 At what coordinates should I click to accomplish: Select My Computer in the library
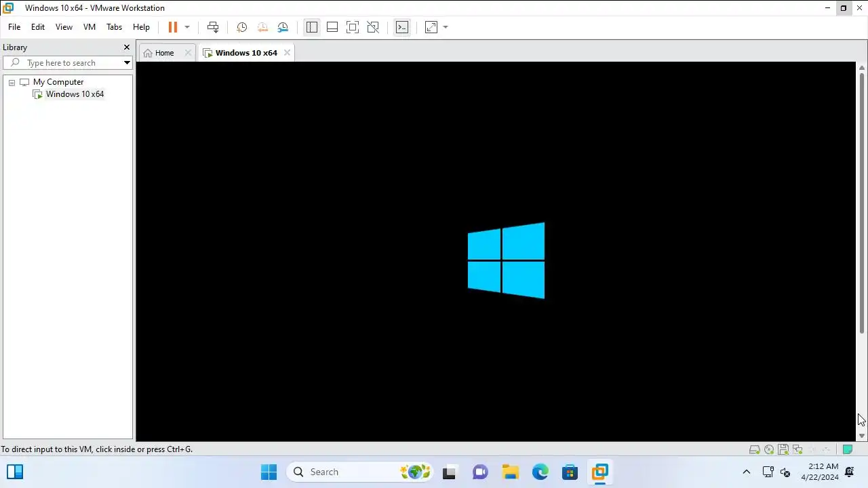pyautogui.click(x=58, y=82)
